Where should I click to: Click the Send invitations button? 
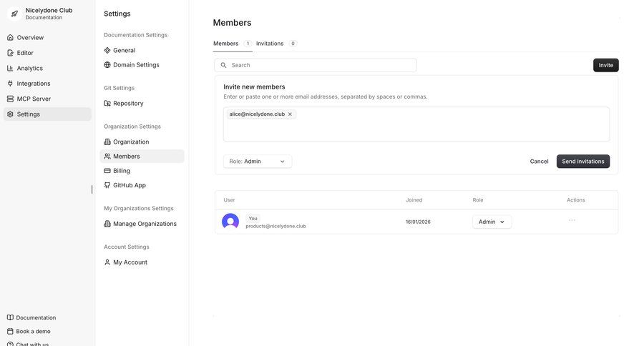(x=582, y=162)
